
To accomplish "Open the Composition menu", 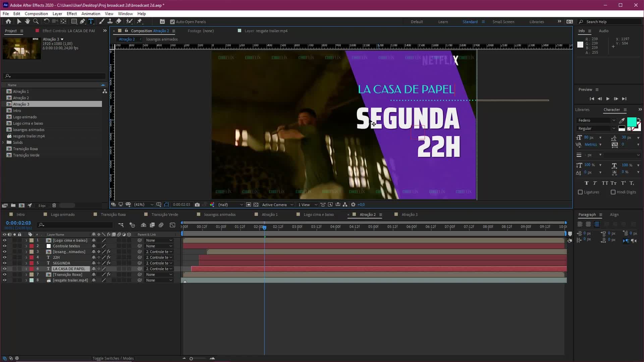I will point(36,14).
